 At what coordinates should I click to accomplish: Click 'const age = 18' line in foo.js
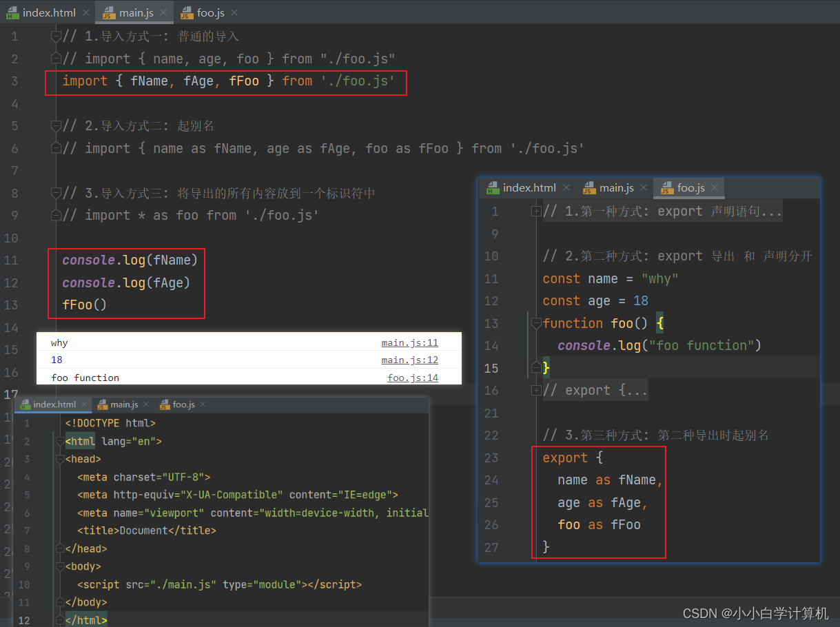[x=595, y=300]
